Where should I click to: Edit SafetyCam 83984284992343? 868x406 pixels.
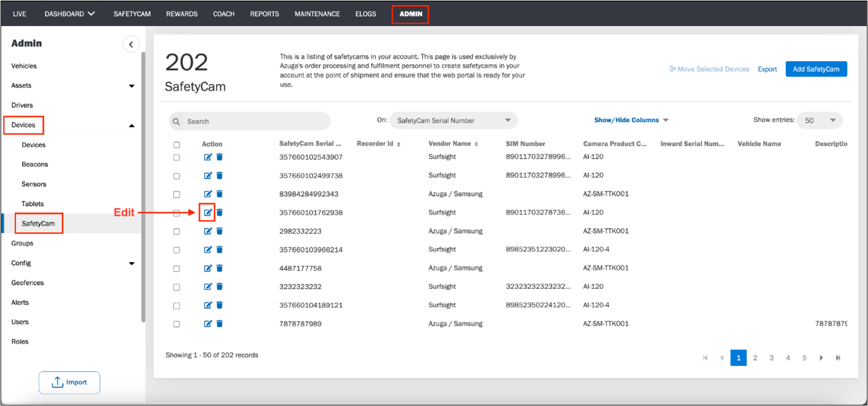(x=208, y=194)
